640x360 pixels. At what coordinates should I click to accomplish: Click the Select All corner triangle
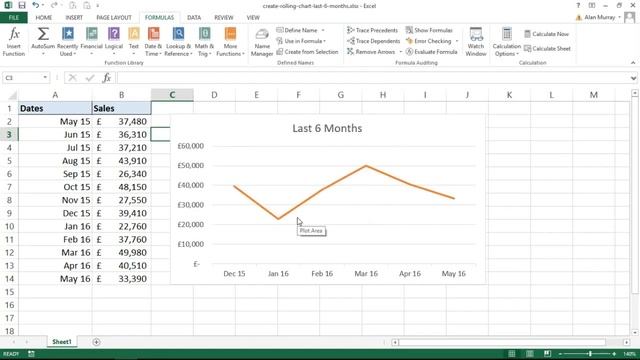[x=12, y=95]
